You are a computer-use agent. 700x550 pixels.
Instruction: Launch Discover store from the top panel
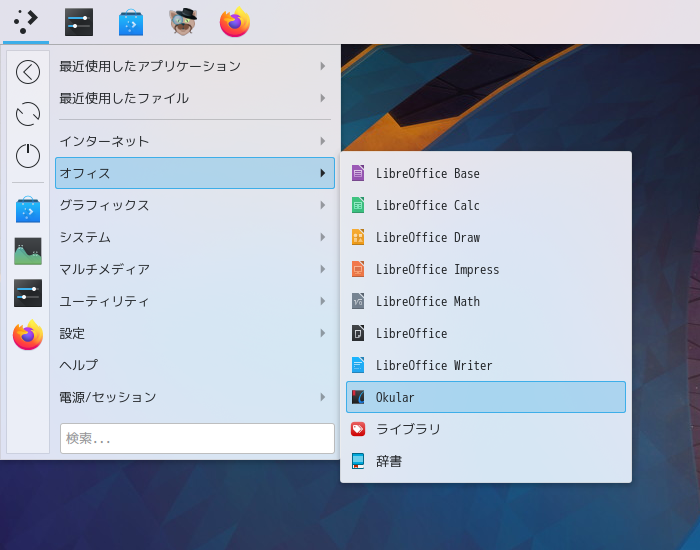coord(131,22)
